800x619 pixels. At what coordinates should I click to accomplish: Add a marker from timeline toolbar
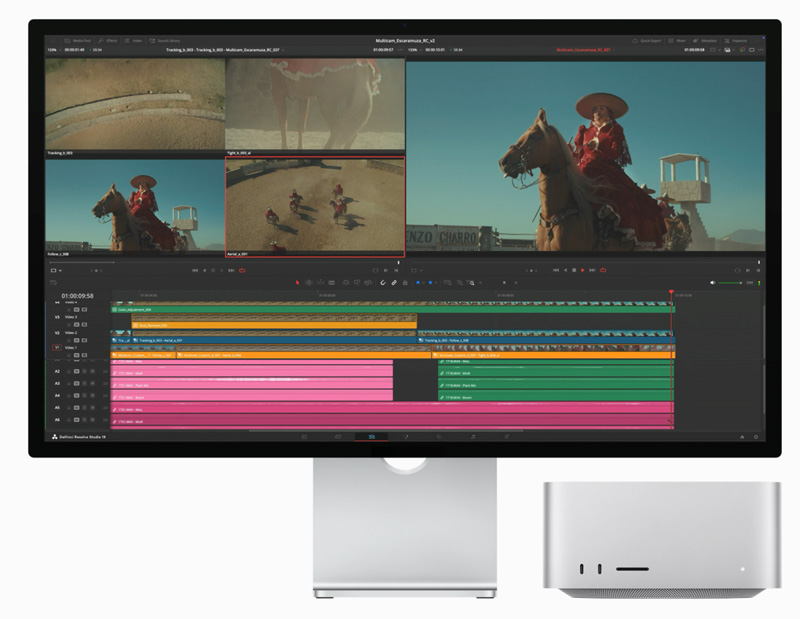[431, 283]
